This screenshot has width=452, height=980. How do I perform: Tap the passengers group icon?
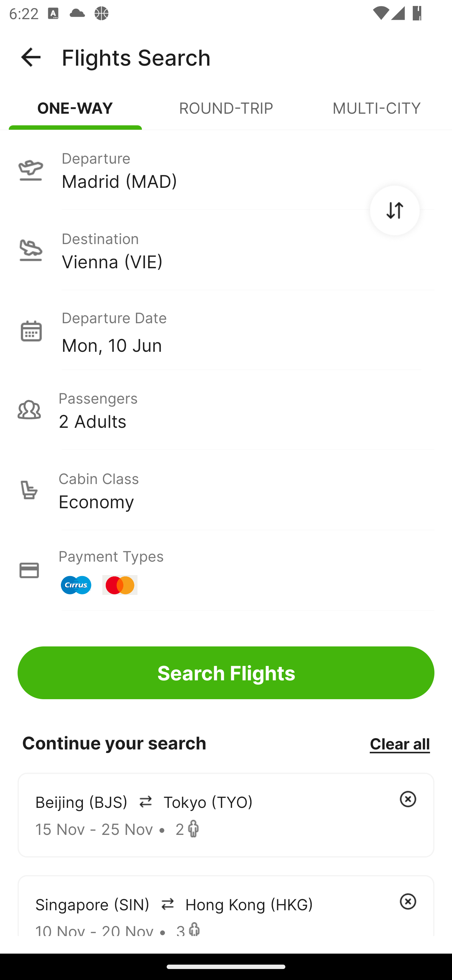29,410
